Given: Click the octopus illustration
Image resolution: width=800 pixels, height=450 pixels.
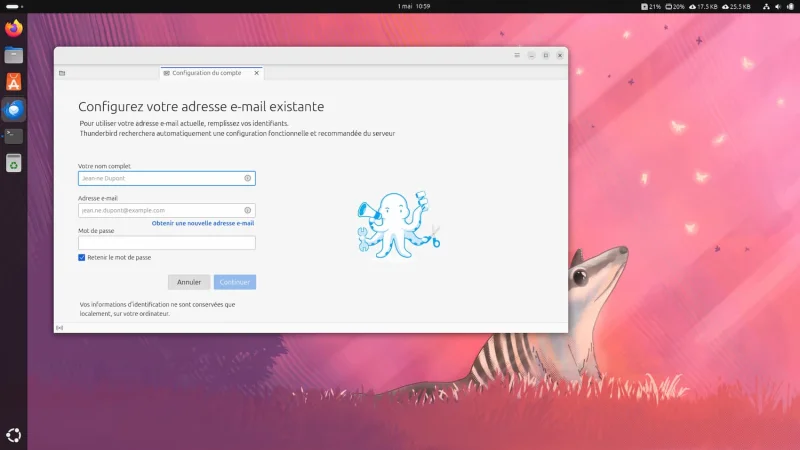Looking at the screenshot, I should [x=398, y=224].
